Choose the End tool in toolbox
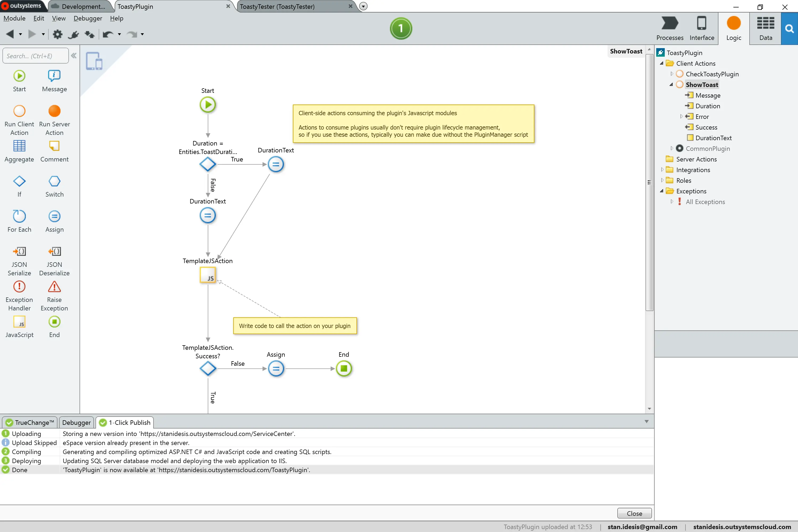 point(54,327)
